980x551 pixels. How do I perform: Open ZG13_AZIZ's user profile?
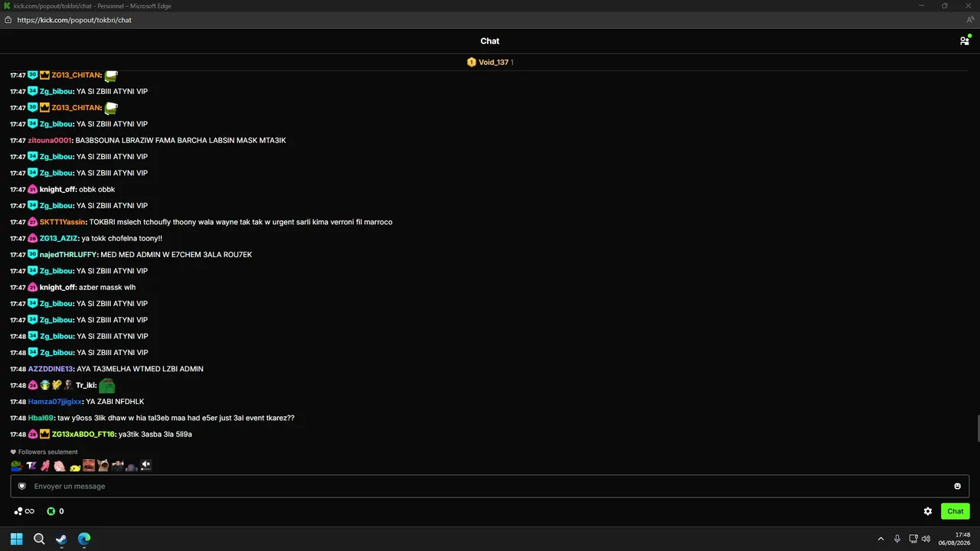59,238
